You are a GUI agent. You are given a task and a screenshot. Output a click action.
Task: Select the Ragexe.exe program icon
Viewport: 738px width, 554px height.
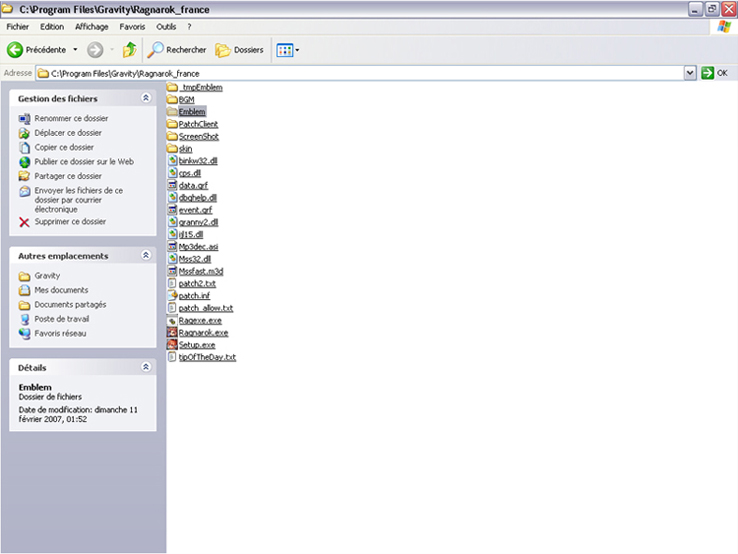(172, 320)
